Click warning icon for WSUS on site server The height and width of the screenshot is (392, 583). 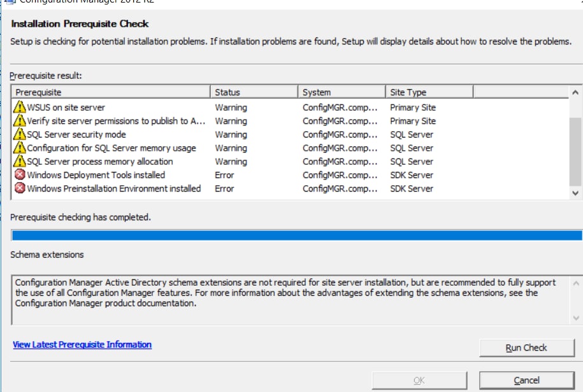click(19, 107)
